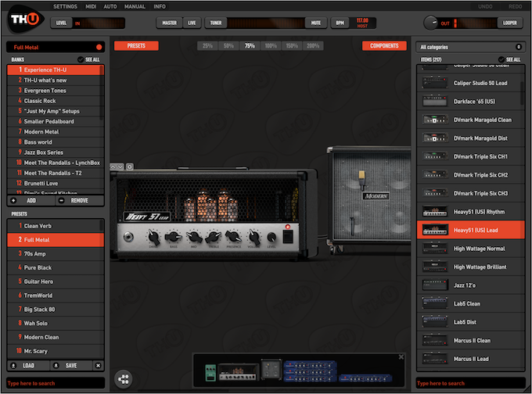This screenshot has height=394, width=532.
Task: Click the Darkface '65 (US) amp icon
Action: coord(435,101)
